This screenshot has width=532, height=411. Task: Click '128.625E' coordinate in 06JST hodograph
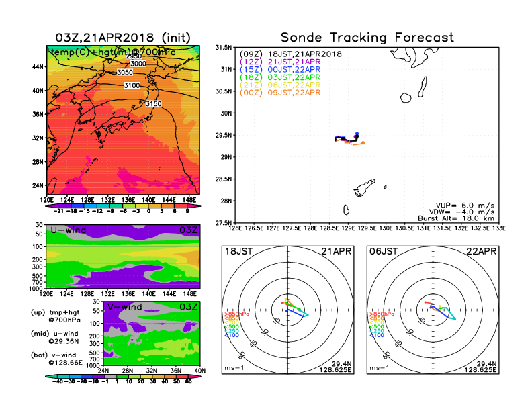coord(480,369)
